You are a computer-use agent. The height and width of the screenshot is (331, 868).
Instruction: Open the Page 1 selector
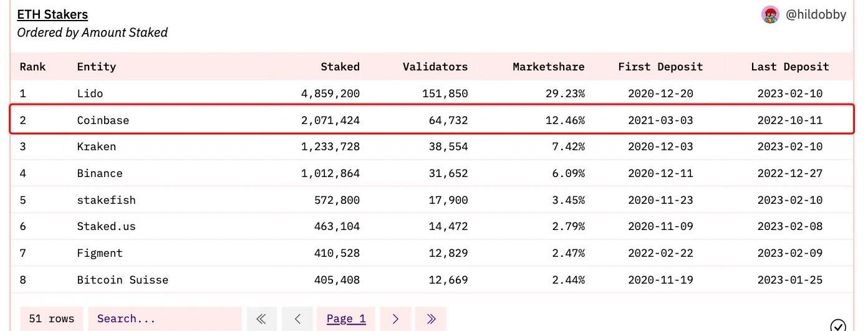346,319
